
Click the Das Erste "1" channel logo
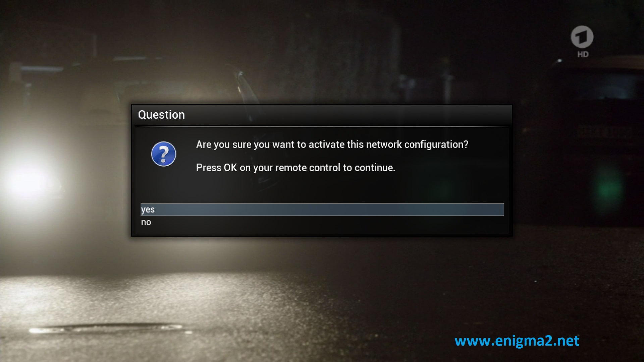pyautogui.click(x=582, y=37)
